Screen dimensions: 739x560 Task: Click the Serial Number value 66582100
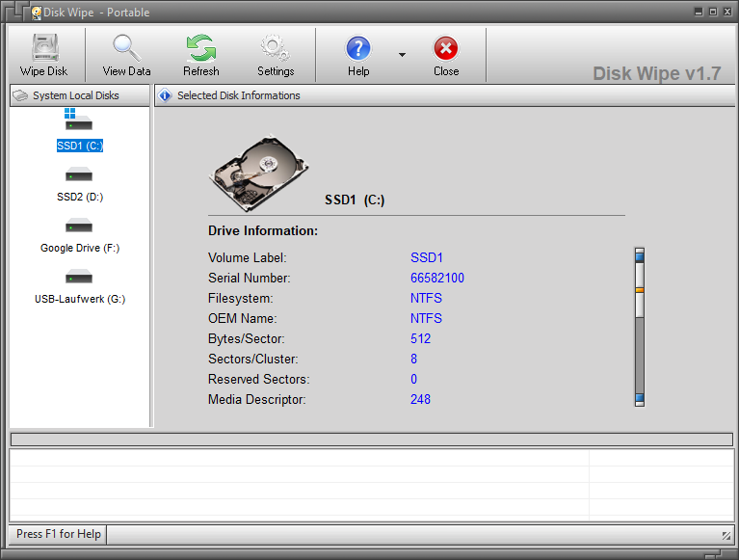436,279
